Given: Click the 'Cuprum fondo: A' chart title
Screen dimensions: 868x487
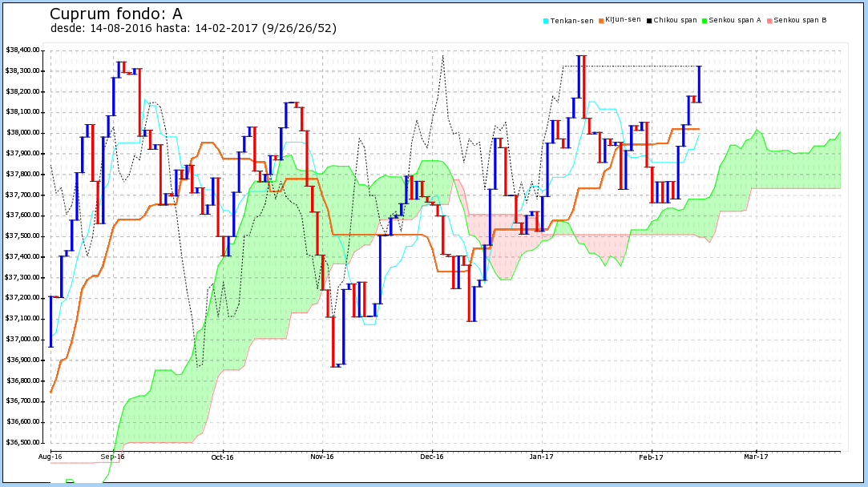Looking at the screenshot, I should [x=115, y=14].
